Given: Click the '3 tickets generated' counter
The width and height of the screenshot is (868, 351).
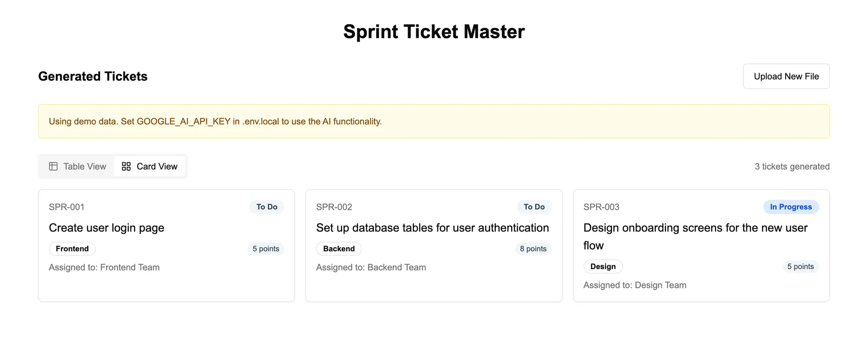Looking at the screenshot, I should (792, 166).
